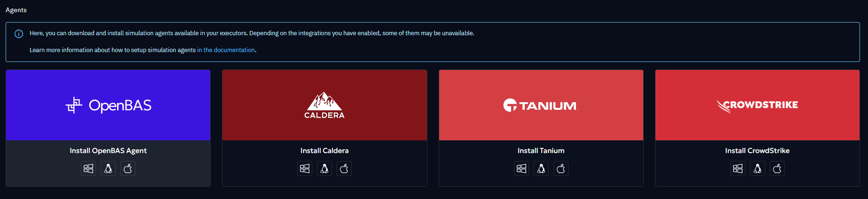Open the Caldera logo card

[324, 105]
